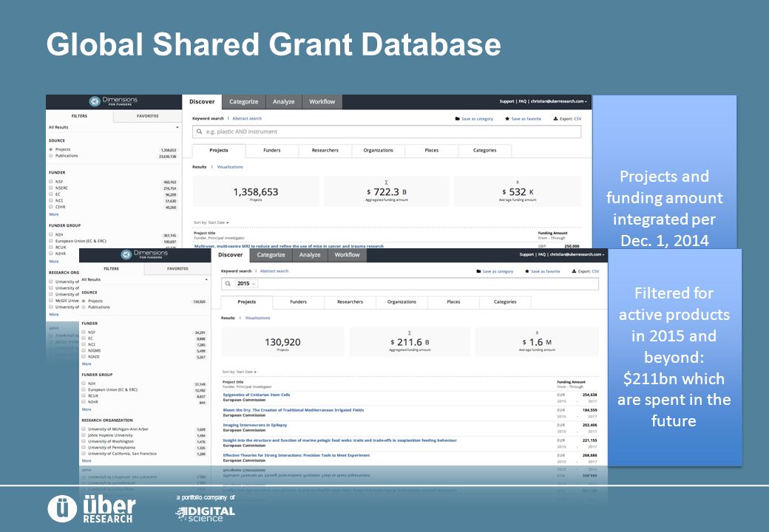
Task: Click the $ 722.3 B aggregated funding card
Action: (x=387, y=191)
